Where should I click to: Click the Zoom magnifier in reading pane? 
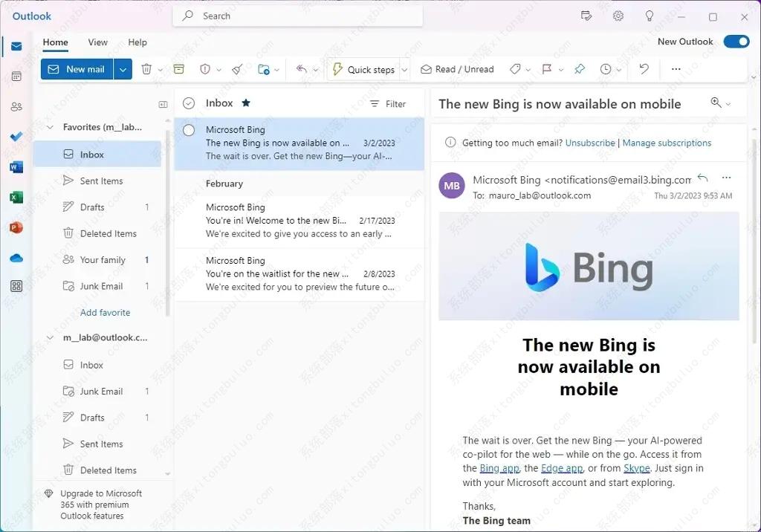pyautogui.click(x=716, y=103)
